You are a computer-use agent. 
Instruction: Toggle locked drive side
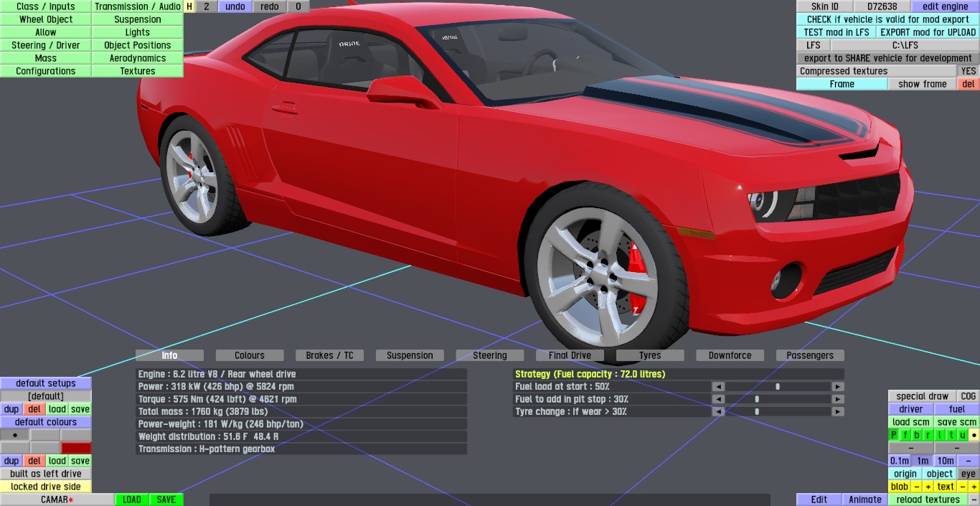(x=46, y=487)
